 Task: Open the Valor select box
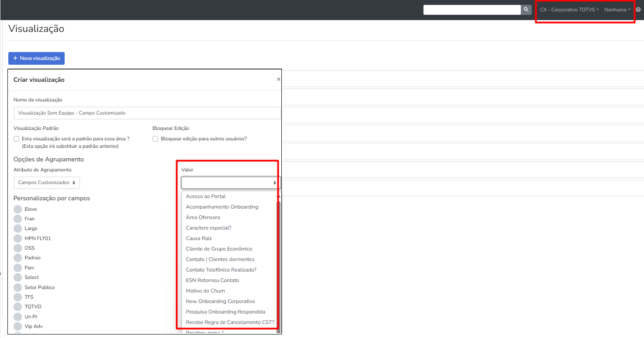231,183
